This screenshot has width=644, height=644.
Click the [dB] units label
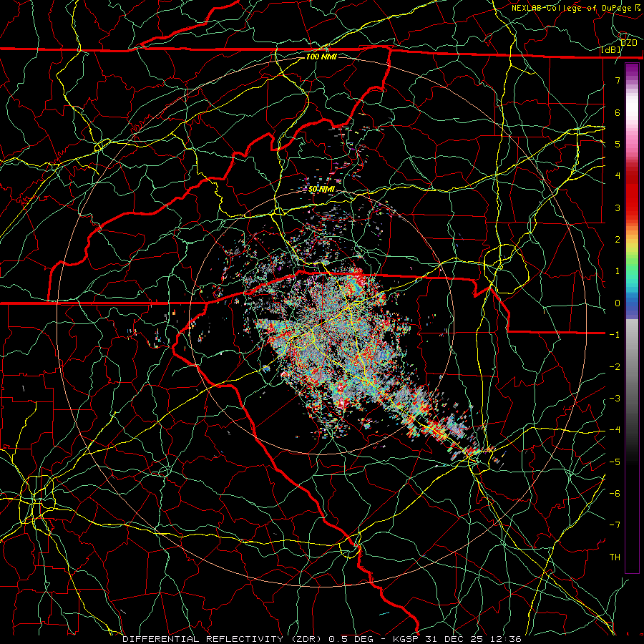[x=611, y=50]
